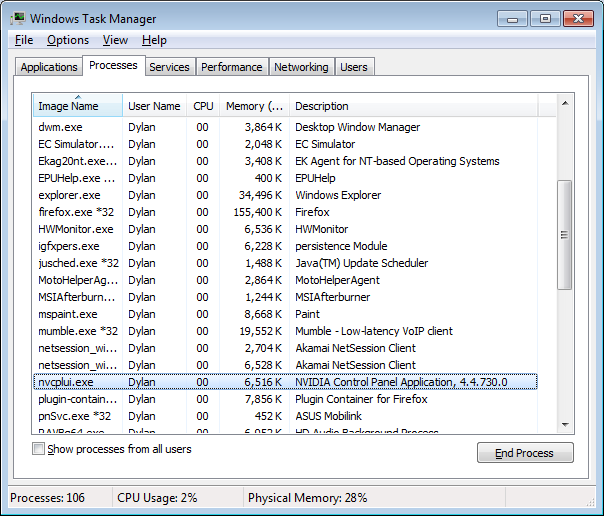This screenshot has height=516, width=604.
Task: Sort by Memory column header
Action: (x=254, y=106)
